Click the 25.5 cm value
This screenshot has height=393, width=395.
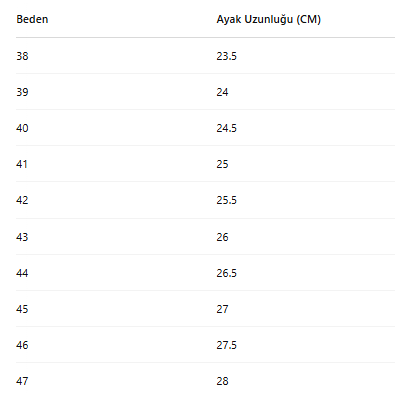227,200
